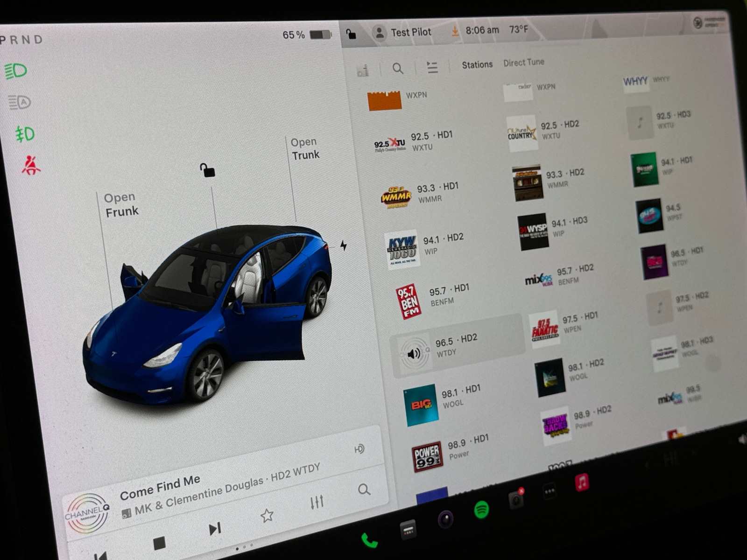
Task: Open the signal strength tuner icon
Action: (x=363, y=70)
